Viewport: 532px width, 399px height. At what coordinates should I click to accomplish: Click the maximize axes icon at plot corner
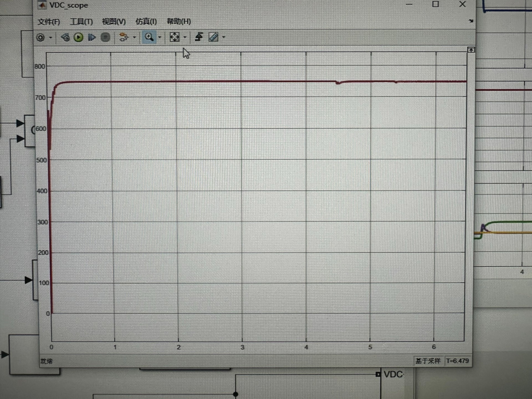471,50
